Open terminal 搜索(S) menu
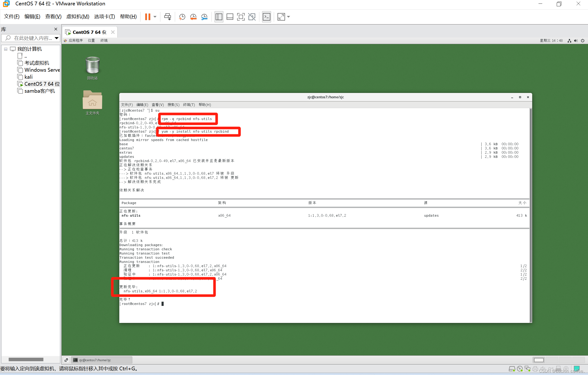 (173, 105)
